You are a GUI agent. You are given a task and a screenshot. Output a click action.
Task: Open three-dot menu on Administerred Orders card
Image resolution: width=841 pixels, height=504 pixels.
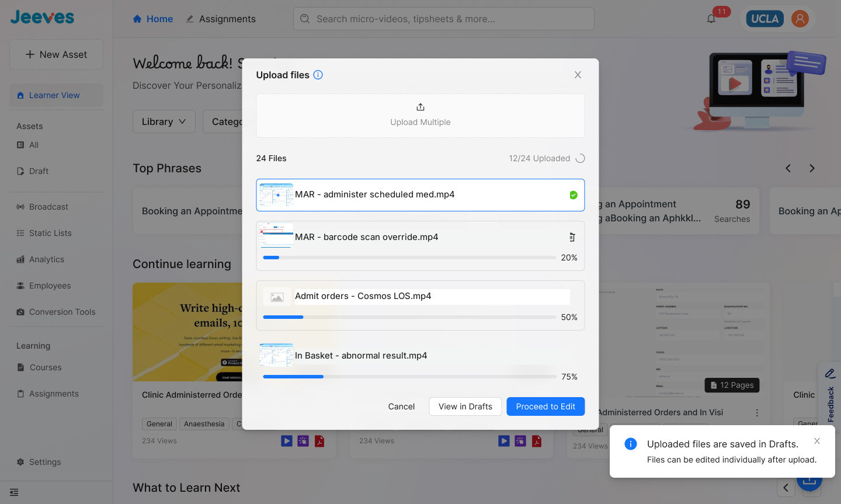point(757,412)
